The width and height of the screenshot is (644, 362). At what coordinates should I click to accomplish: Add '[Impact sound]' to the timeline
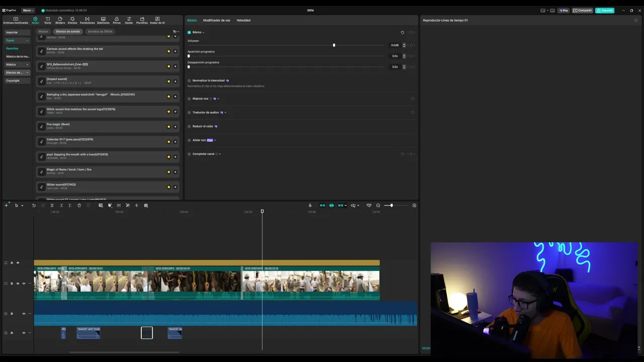tap(175, 81)
